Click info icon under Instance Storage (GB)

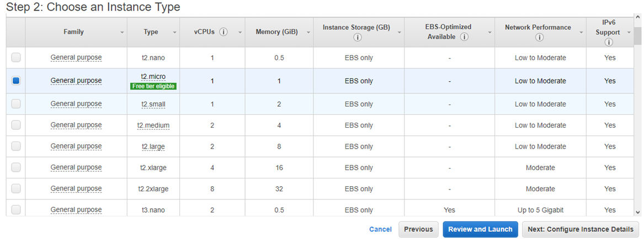(x=357, y=38)
